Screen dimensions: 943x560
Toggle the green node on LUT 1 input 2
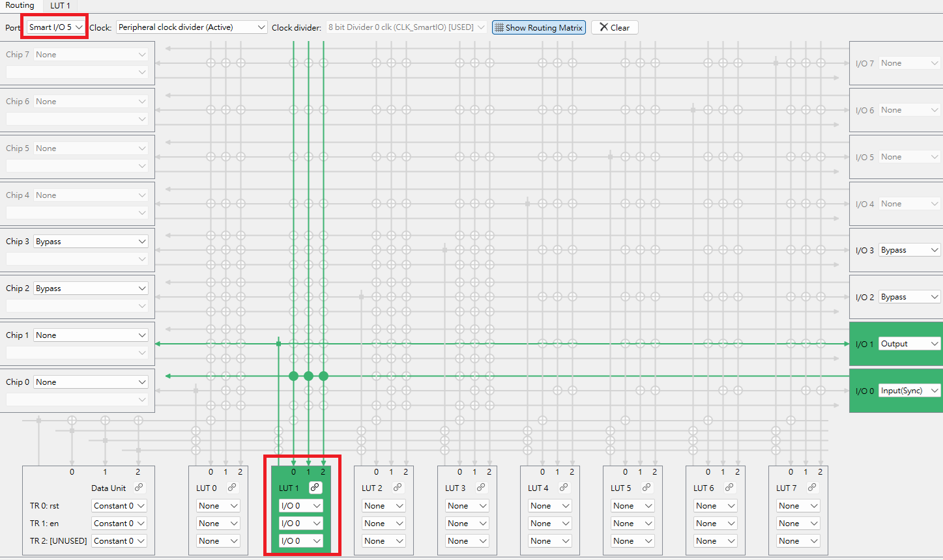pos(323,376)
